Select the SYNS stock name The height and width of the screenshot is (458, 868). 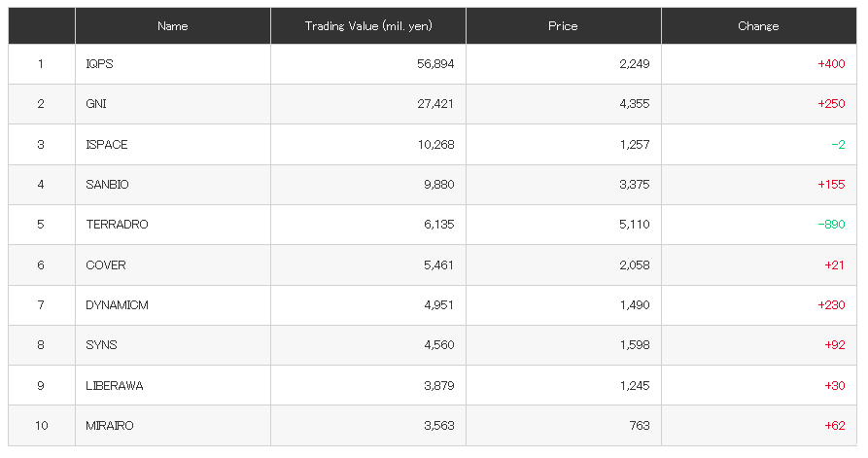coord(101,345)
